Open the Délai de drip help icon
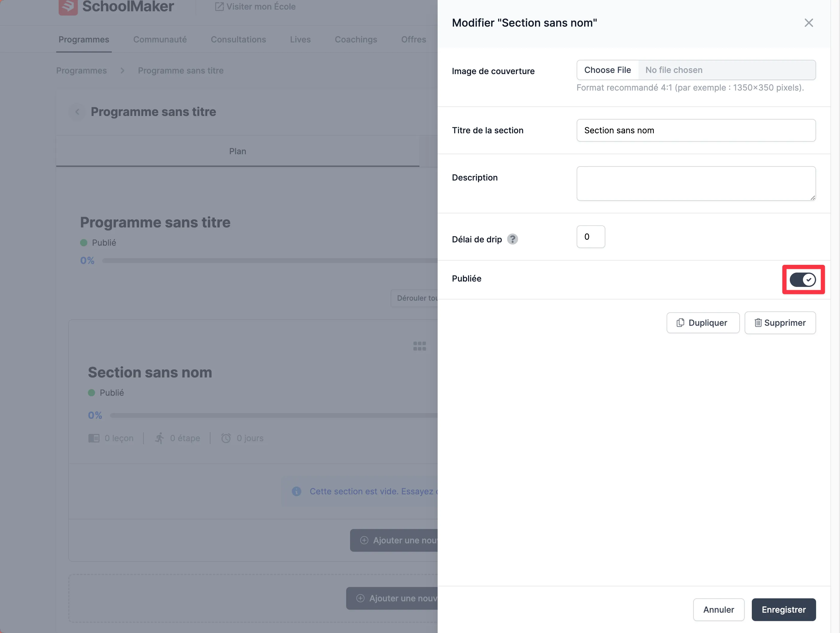 click(x=512, y=239)
